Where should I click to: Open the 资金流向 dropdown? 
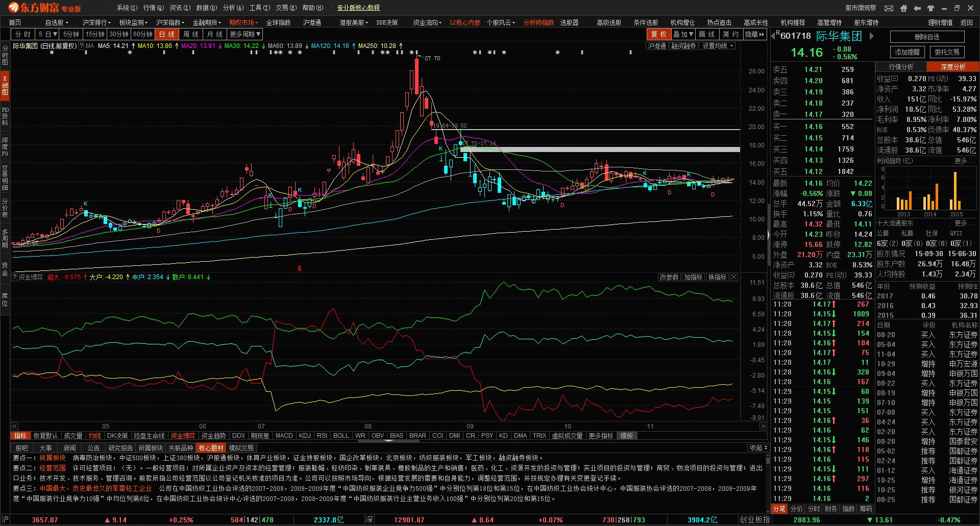pos(427,22)
